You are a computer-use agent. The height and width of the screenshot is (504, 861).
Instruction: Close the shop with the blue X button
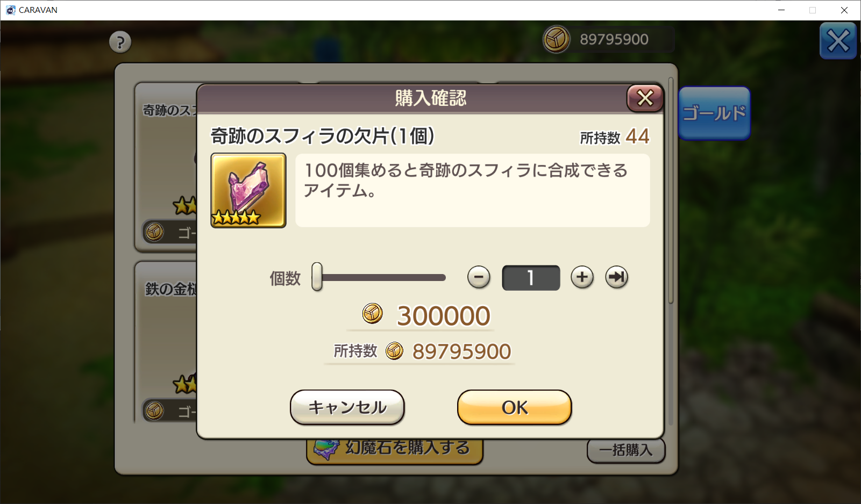pyautogui.click(x=838, y=41)
